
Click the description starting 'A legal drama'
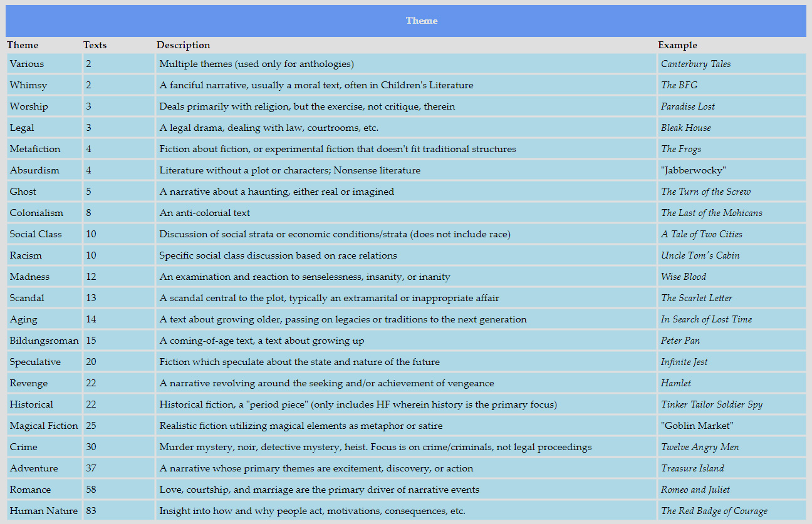pyautogui.click(x=269, y=128)
